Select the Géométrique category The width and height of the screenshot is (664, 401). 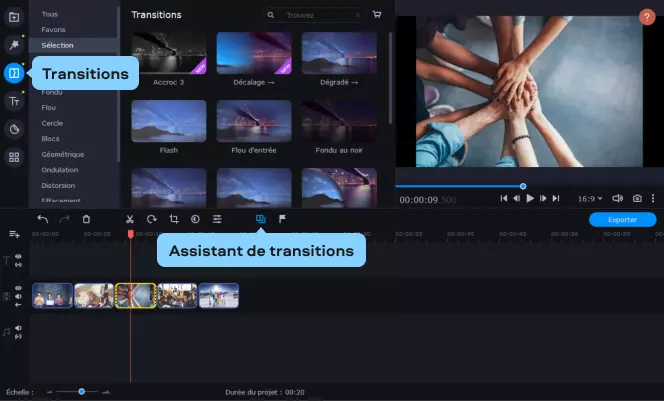pyautogui.click(x=63, y=155)
